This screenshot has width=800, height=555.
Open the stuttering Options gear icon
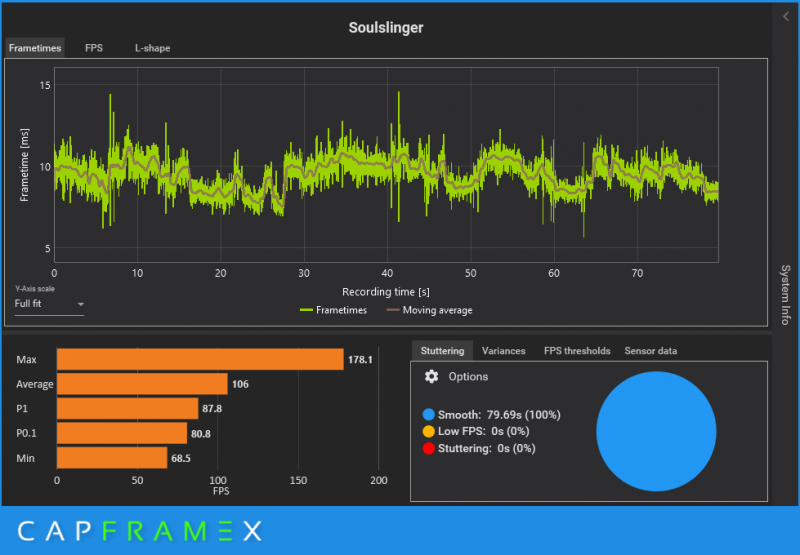(431, 376)
